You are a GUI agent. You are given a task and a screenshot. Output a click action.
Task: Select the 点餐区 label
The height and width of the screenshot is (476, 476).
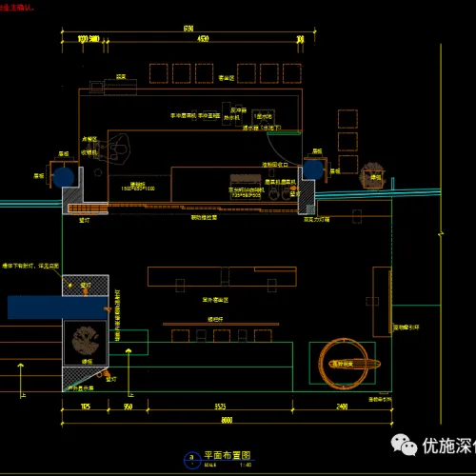click(89, 139)
